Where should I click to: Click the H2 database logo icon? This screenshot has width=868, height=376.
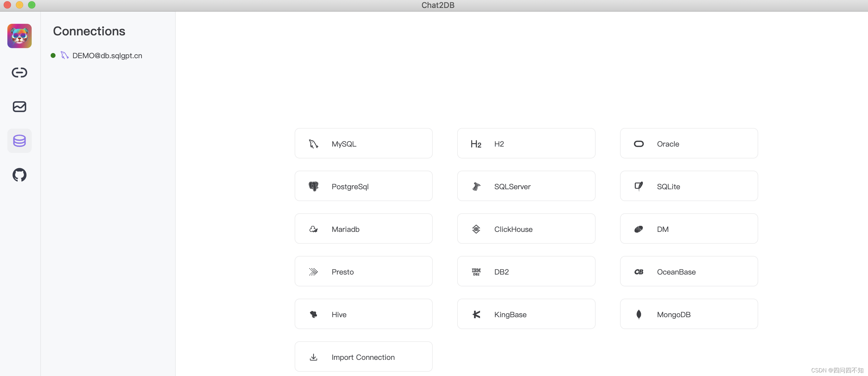tap(476, 144)
